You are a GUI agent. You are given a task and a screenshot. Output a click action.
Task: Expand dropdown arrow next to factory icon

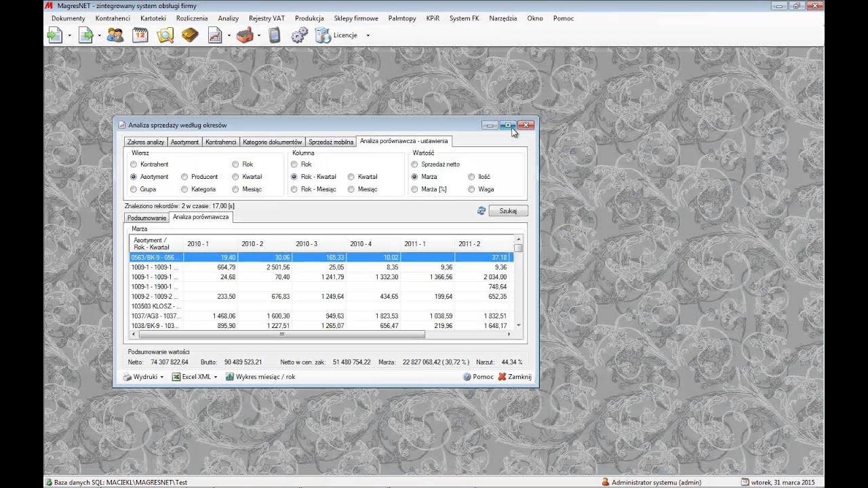click(x=259, y=35)
